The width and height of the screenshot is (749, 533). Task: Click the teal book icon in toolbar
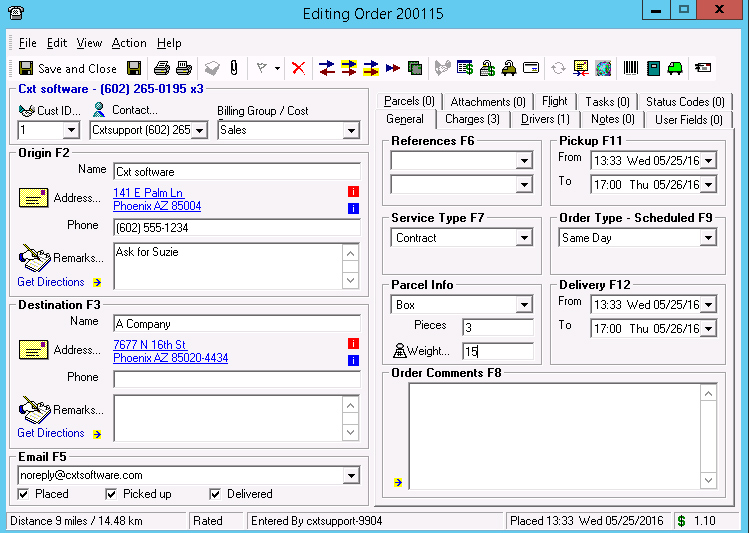(x=653, y=68)
